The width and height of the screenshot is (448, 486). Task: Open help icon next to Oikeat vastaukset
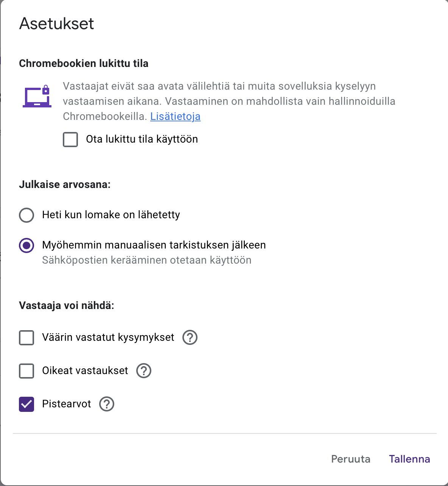click(144, 371)
